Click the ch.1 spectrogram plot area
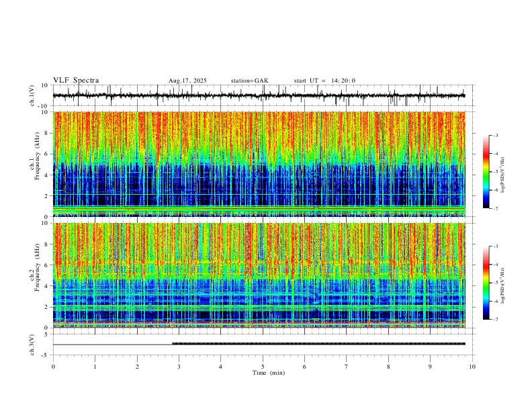The image size is (532, 411). tap(259, 164)
